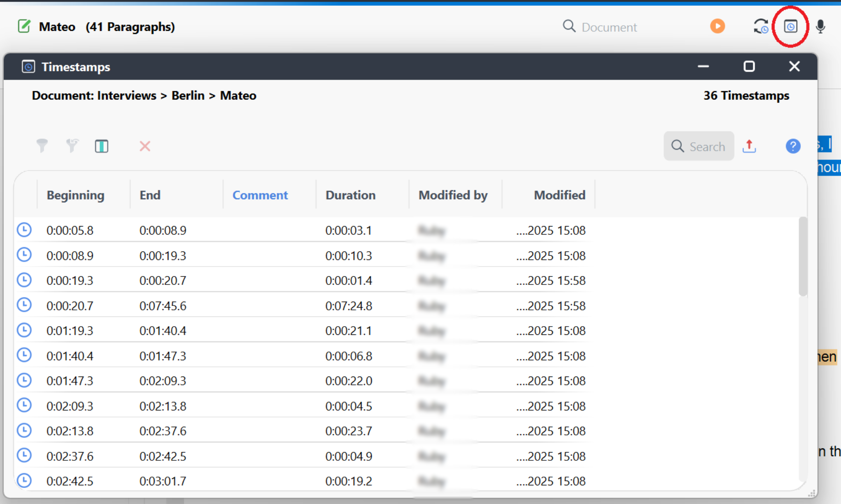This screenshot has width=841, height=504.
Task: Sort by the Beginning column header
Action: [75, 195]
